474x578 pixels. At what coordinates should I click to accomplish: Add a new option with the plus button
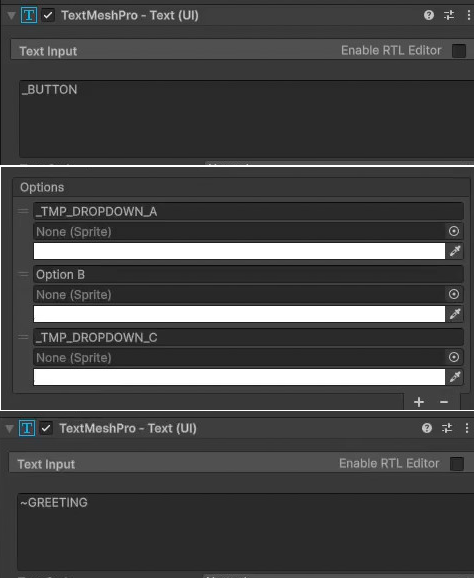point(419,402)
